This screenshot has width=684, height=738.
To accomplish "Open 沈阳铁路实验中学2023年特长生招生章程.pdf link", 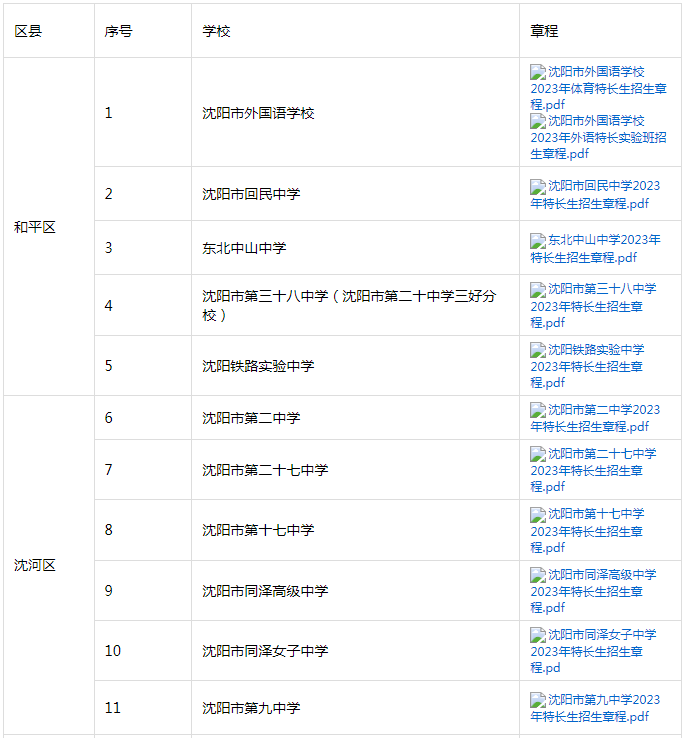I will point(587,366).
